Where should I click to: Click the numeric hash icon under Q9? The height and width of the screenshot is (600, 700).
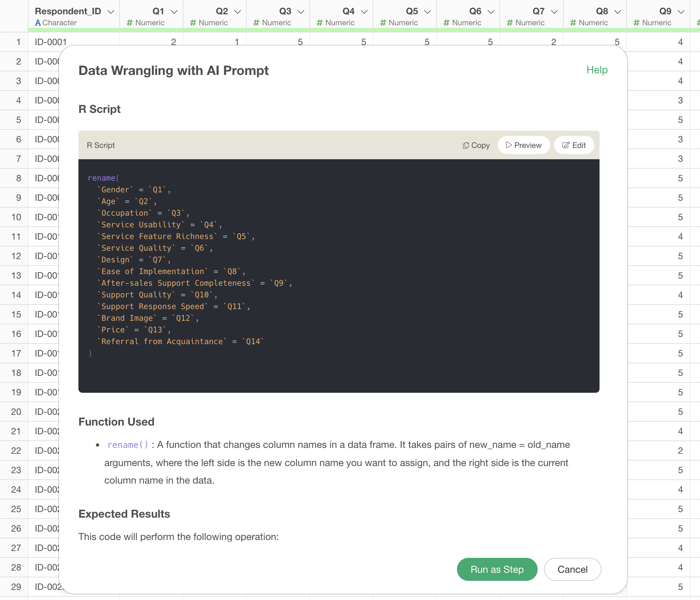[636, 23]
